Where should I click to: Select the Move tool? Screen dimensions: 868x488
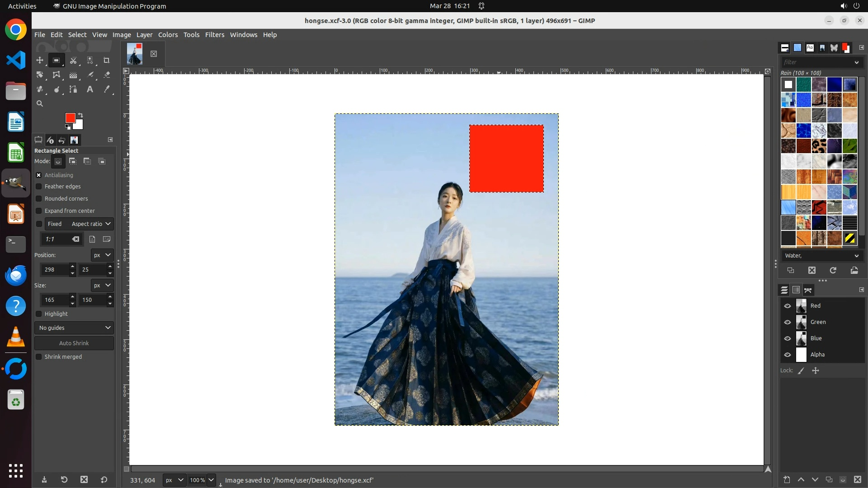[40, 60]
